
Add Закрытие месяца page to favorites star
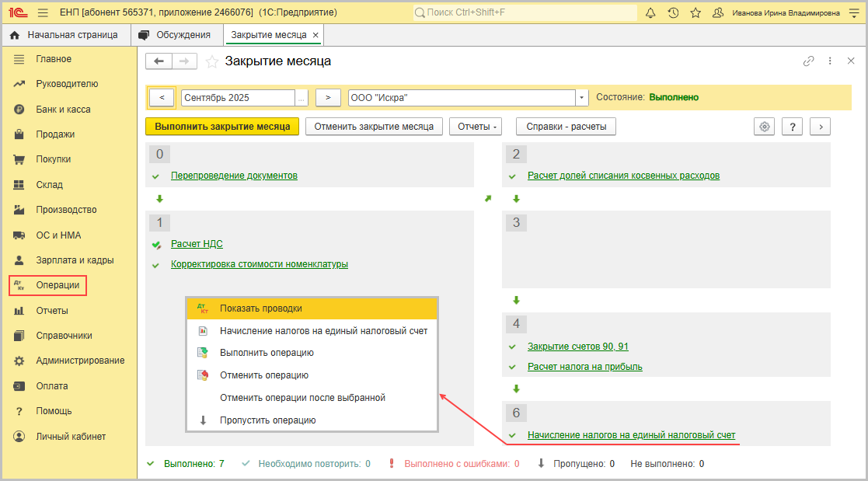click(211, 61)
